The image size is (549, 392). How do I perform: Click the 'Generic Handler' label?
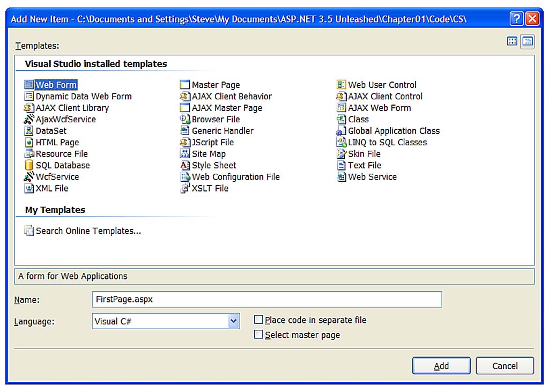pos(222,131)
